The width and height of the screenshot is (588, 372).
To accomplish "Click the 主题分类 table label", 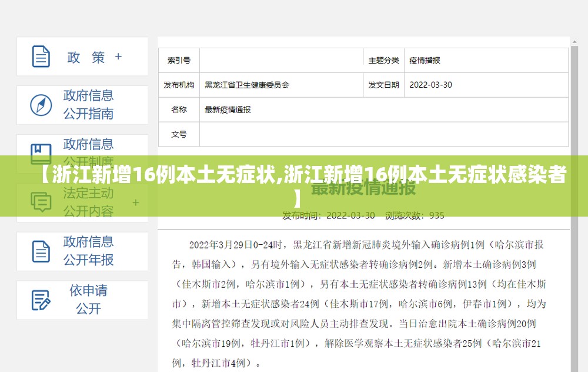I will tap(383, 61).
